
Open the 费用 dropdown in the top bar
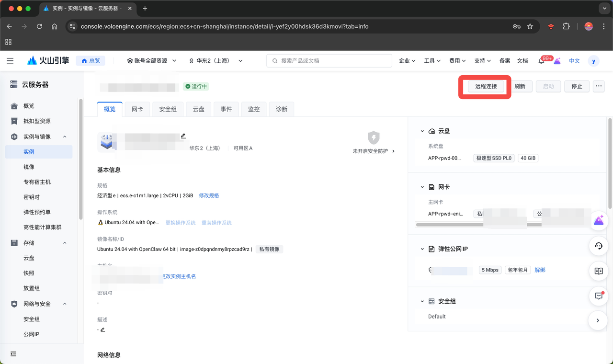457,60
